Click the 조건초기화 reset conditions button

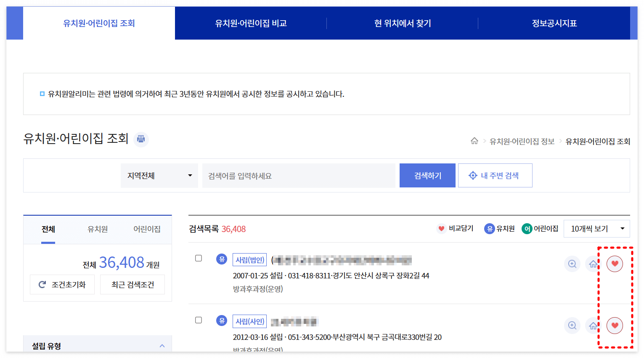tap(62, 284)
